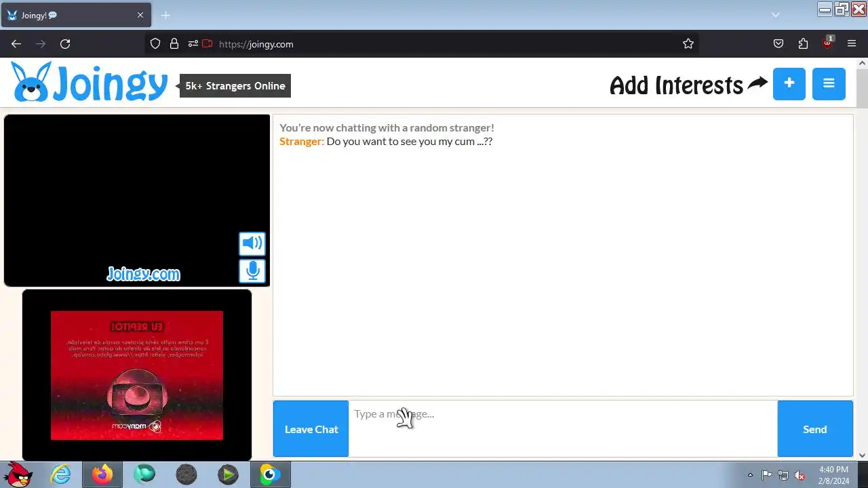868x488 pixels.
Task: Bookmark this page with the star
Action: coord(688,44)
